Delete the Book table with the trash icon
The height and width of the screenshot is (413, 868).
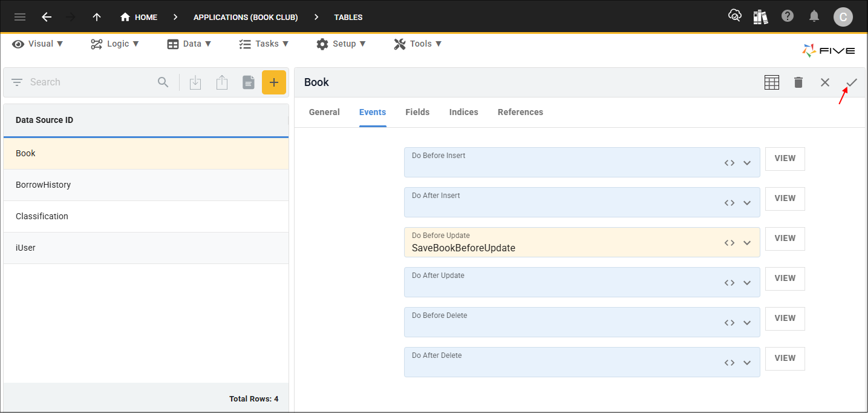[798, 82]
